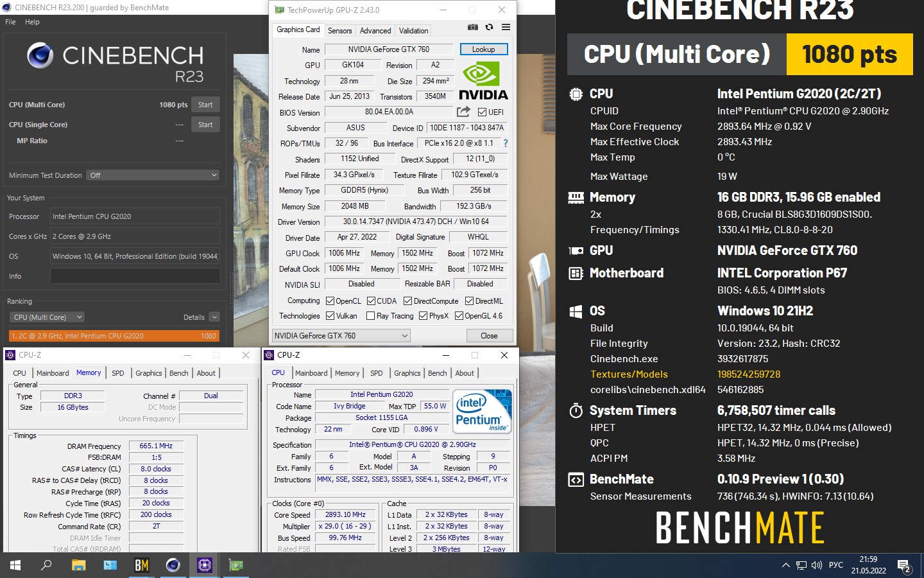Open the Minimum Test Duration dropdown
924x578 pixels.
[x=153, y=175]
